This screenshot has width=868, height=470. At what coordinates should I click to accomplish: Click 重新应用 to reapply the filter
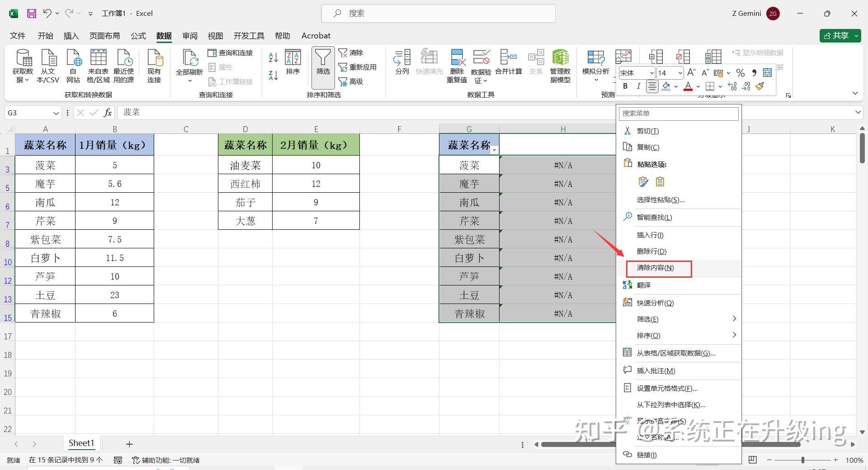(x=357, y=67)
